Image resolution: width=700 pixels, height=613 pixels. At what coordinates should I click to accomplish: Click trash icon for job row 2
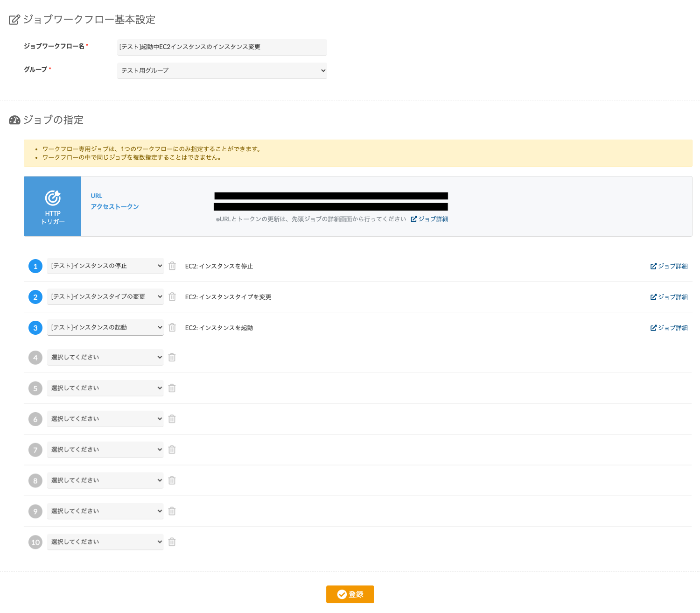(172, 296)
